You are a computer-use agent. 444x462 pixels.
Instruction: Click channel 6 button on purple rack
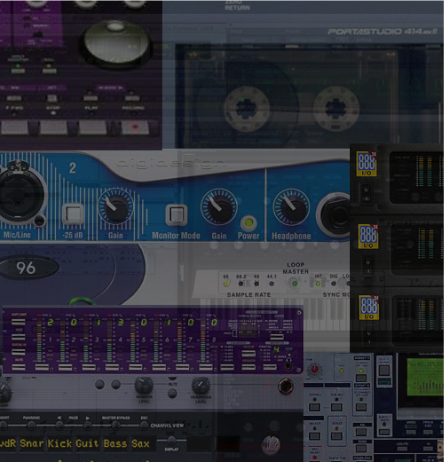pyautogui.click(x=159, y=368)
